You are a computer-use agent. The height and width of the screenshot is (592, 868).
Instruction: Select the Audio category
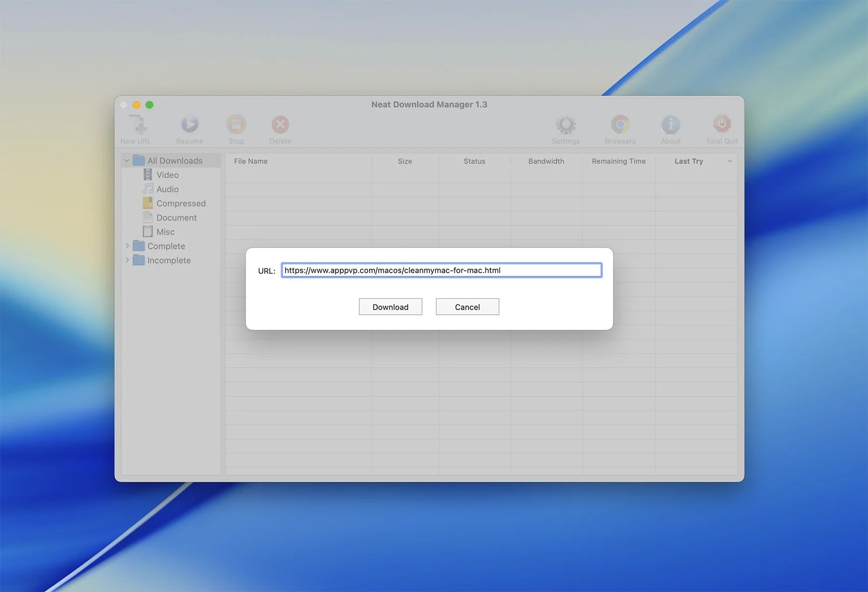[x=167, y=190]
